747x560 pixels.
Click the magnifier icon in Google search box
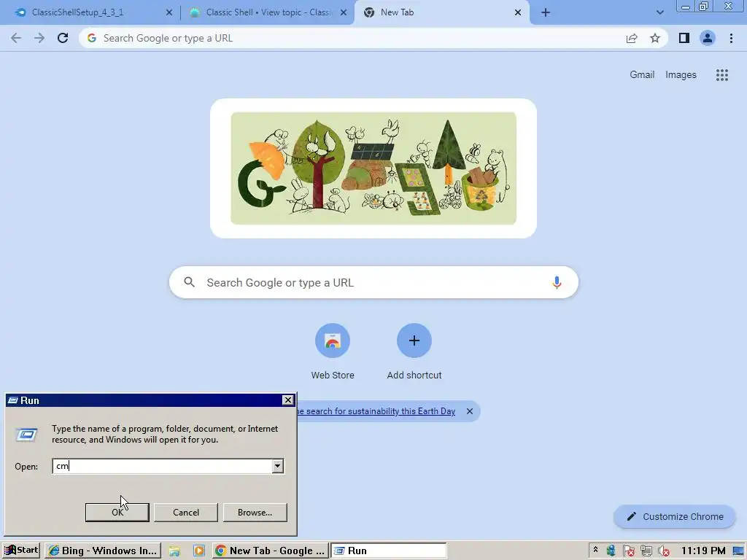(x=189, y=282)
